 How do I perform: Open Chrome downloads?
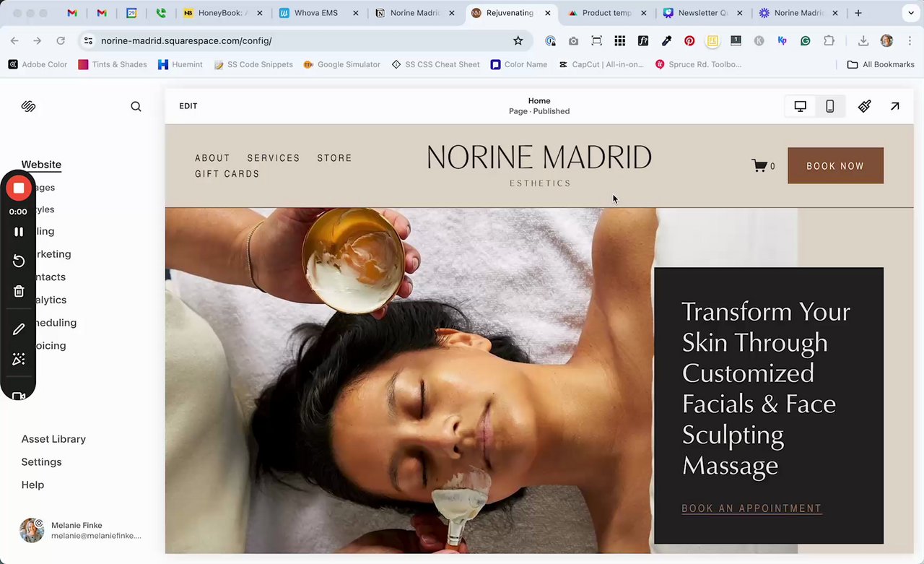[863, 41]
